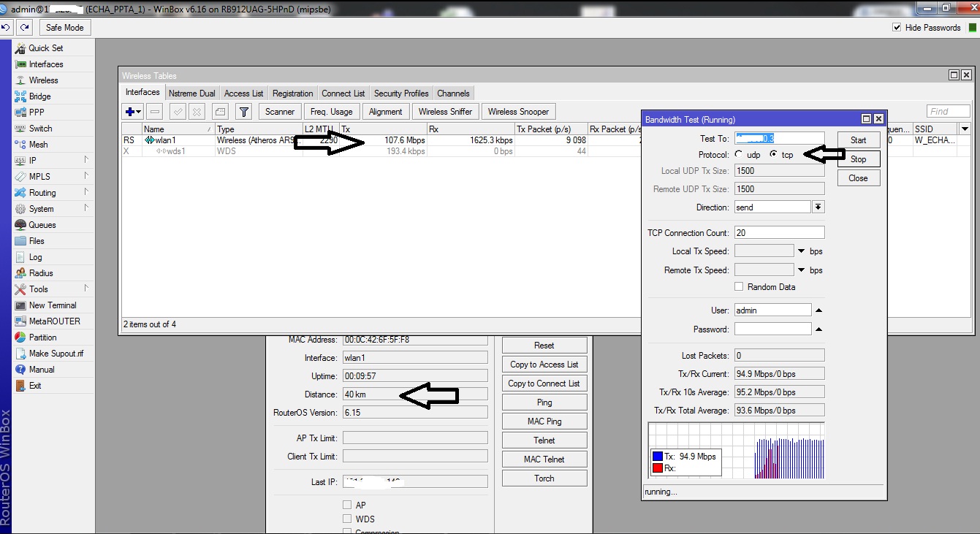Screen dimensions: 980x534
Task: Open the Manual from the sidebar
Action: point(42,370)
